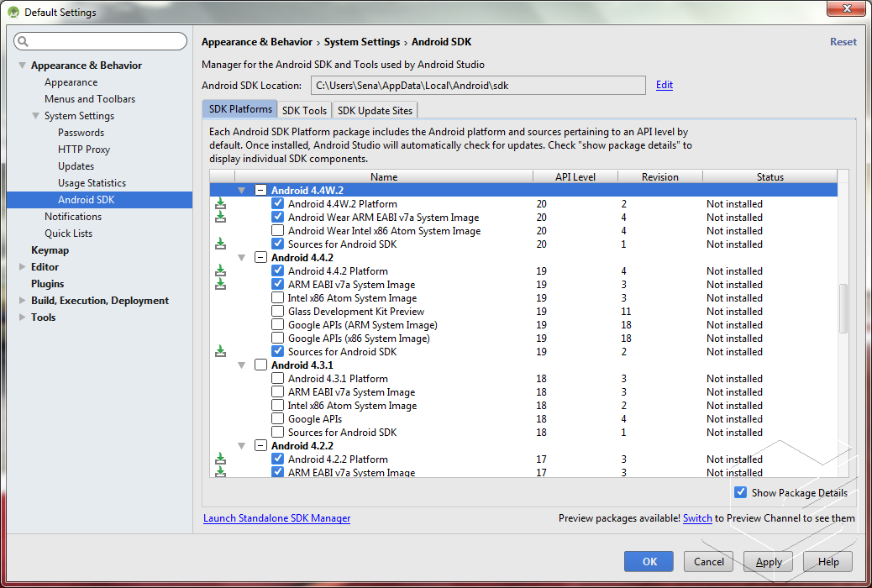This screenshot has height=588, width=872.
Task: Select Updates in settings tree
Action: [x=76, y=165]
